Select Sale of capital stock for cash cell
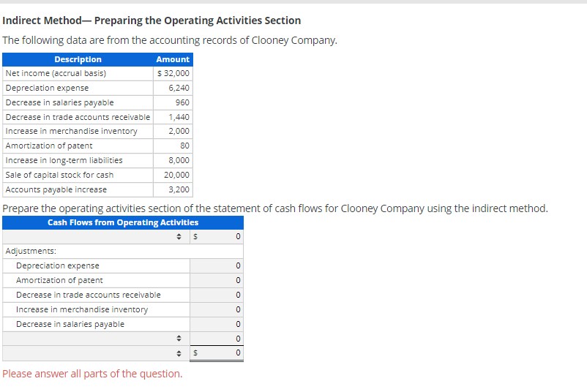This screenshot has width=587, height=392. [78, 175]
